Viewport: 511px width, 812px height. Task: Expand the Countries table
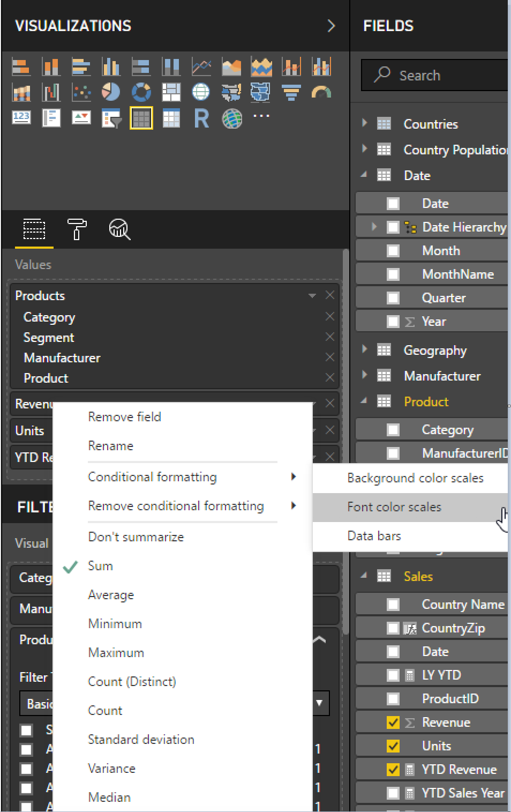click(365, 123)
